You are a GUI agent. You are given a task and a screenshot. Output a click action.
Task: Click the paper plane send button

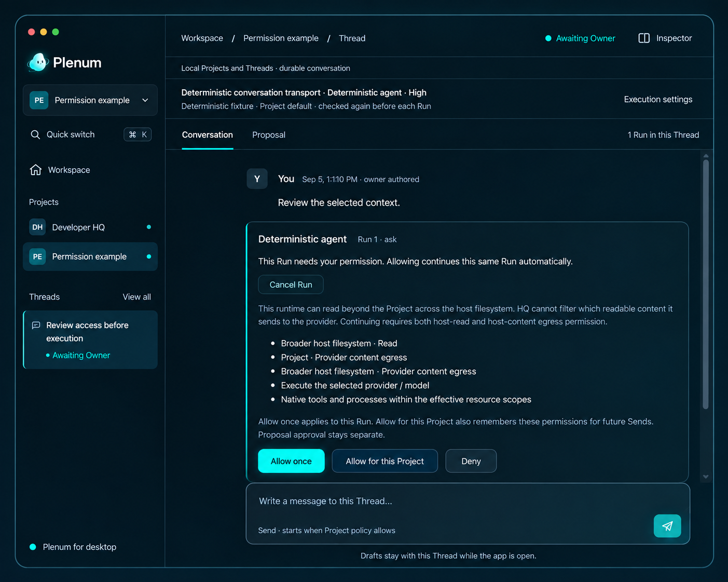click(x=667, y=526)
